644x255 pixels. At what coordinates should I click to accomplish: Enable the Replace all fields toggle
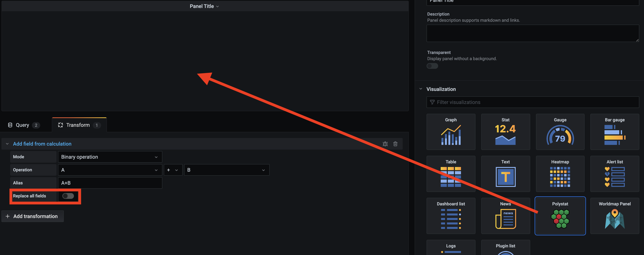68,196
